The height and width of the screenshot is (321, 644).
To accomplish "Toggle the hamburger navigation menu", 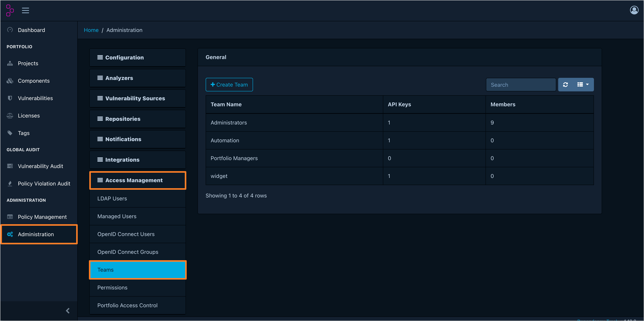I will click(26, 10).
